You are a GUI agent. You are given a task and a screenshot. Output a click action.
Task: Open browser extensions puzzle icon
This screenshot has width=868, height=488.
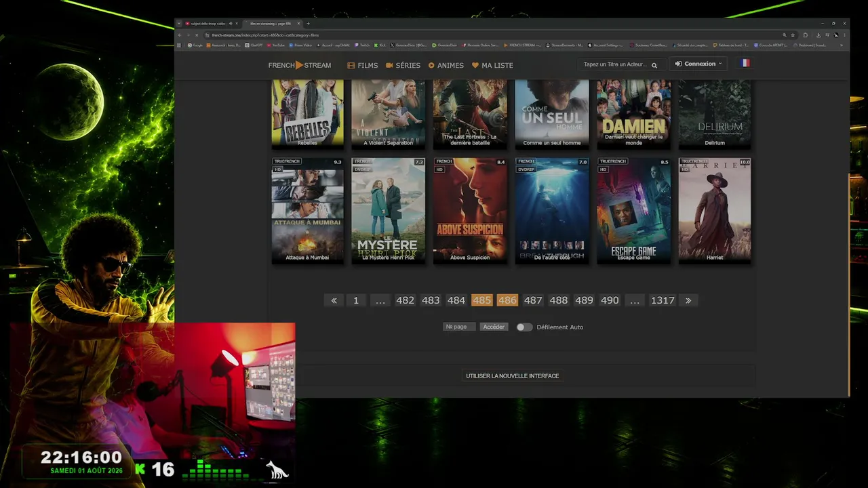806,35
